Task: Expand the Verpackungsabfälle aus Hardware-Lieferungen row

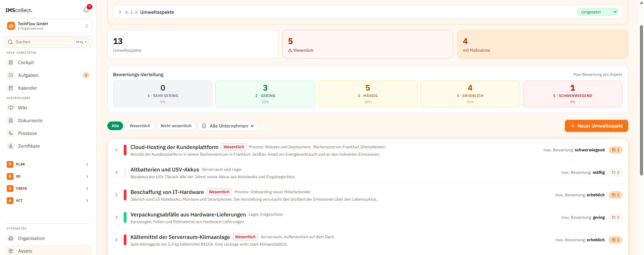Action: click(116, 217)
